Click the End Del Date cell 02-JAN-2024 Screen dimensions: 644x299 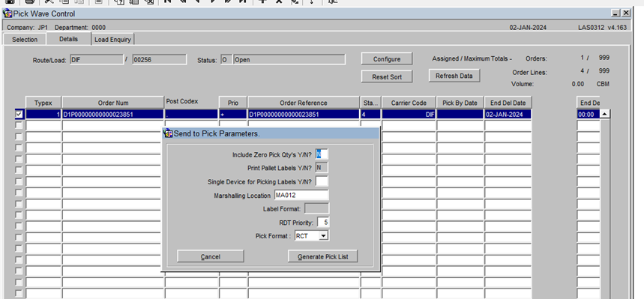508,115
